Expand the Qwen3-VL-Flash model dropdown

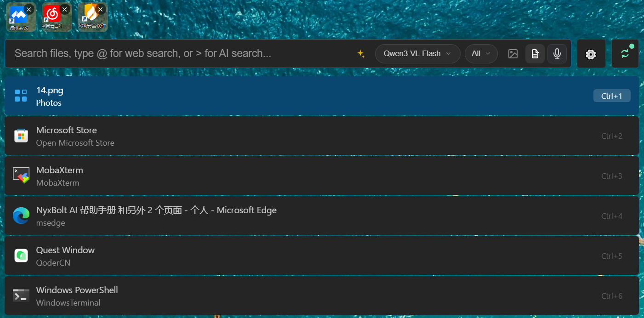[417, 54]
